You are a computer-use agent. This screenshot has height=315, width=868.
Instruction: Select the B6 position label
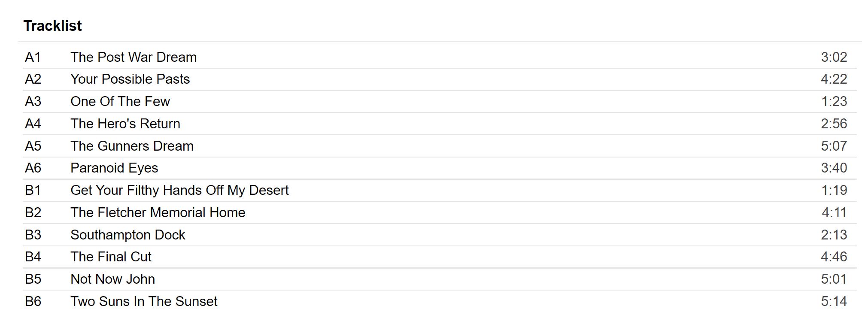click(33, 301)
